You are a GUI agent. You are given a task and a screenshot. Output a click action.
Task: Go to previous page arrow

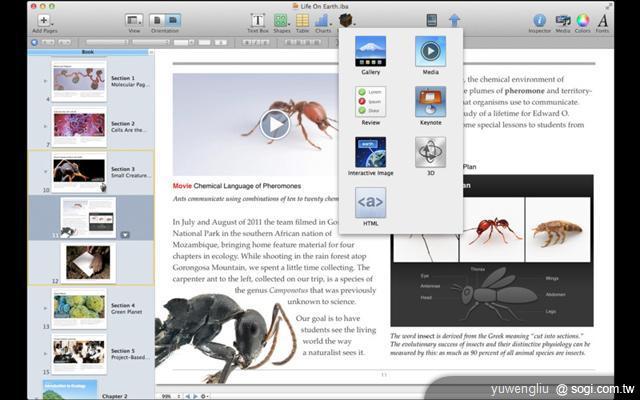click(x=188, y=396)
